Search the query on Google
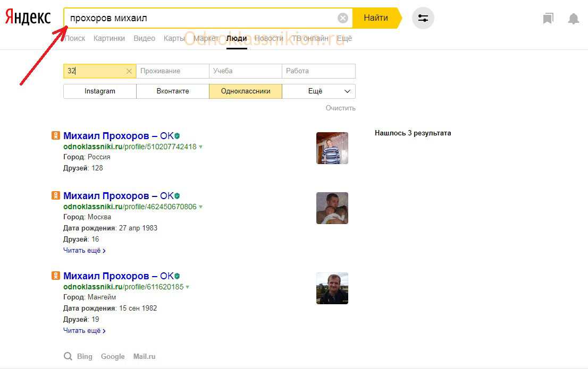 coord(113,356)
